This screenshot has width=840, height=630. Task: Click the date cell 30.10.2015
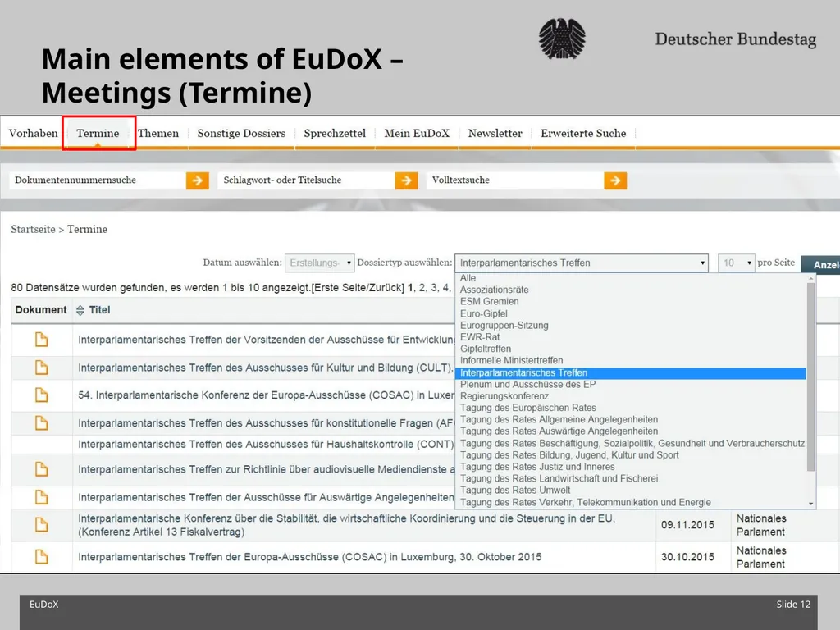tap(687, 557)
